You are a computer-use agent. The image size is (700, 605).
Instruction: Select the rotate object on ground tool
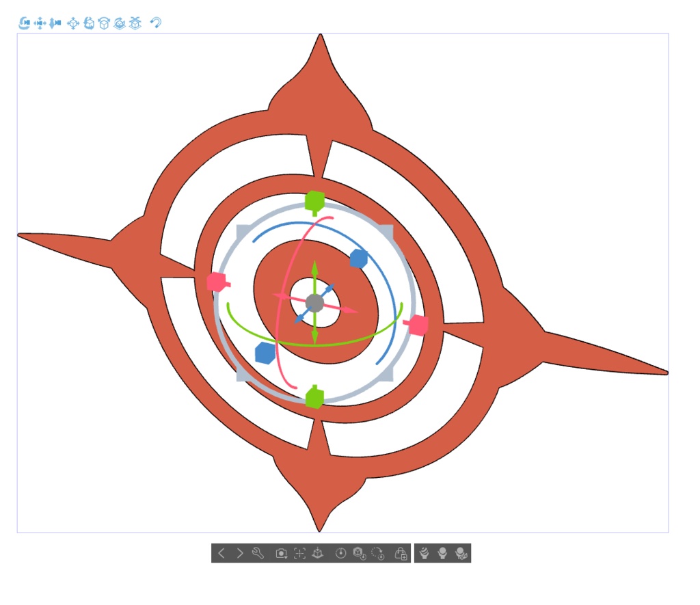point(119,23)
